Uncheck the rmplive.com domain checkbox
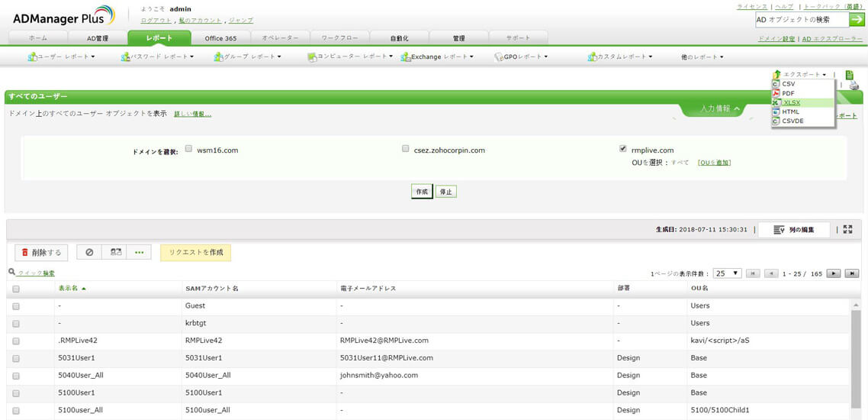Image resolution: width=868 pixels, height=420 pixels. 623,149
